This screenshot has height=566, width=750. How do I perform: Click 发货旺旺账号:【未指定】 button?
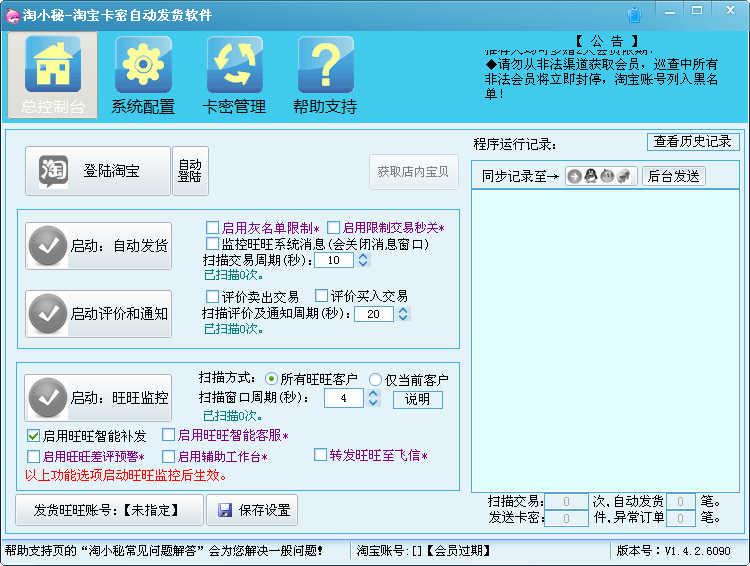tap(110, 511)
